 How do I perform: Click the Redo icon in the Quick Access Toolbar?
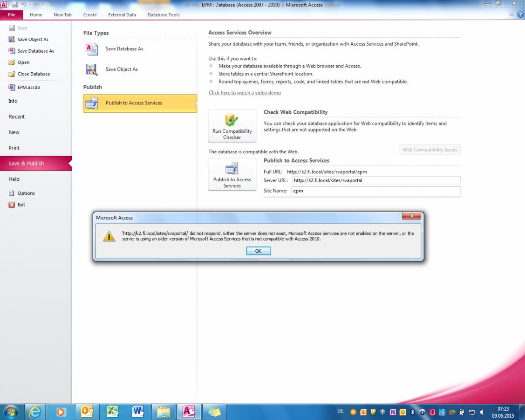[36, 4]
